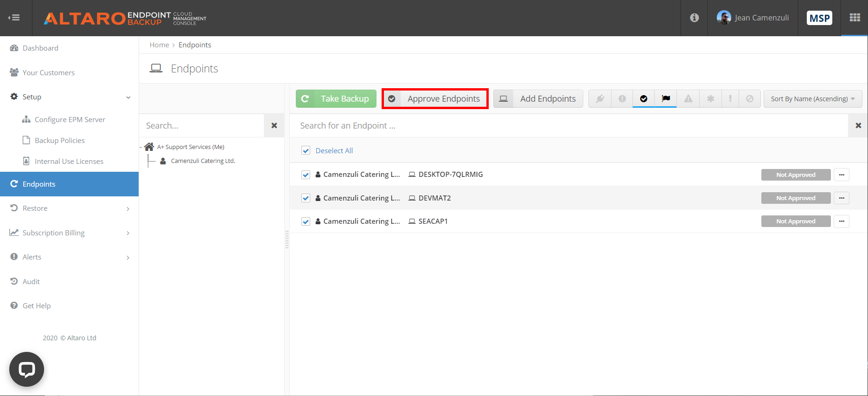Open Backup Policies
This screenshot has height=396, width=868.
tap(54, 140)
